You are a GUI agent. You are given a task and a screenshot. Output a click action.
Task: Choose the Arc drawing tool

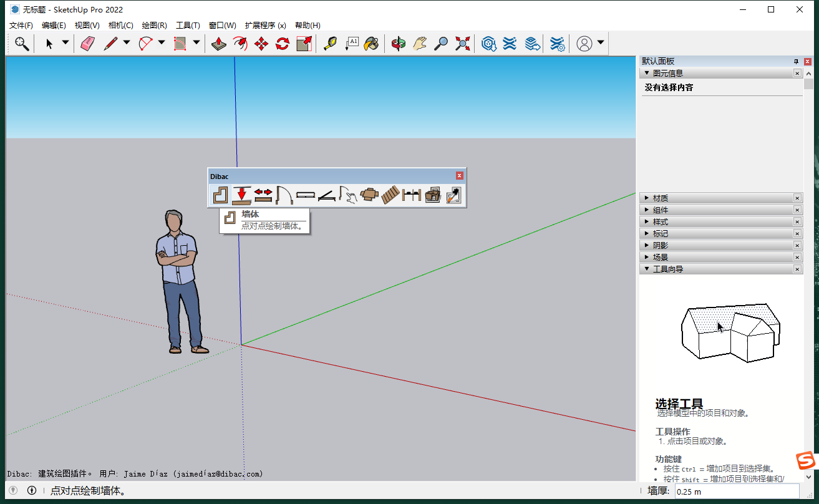146,44
